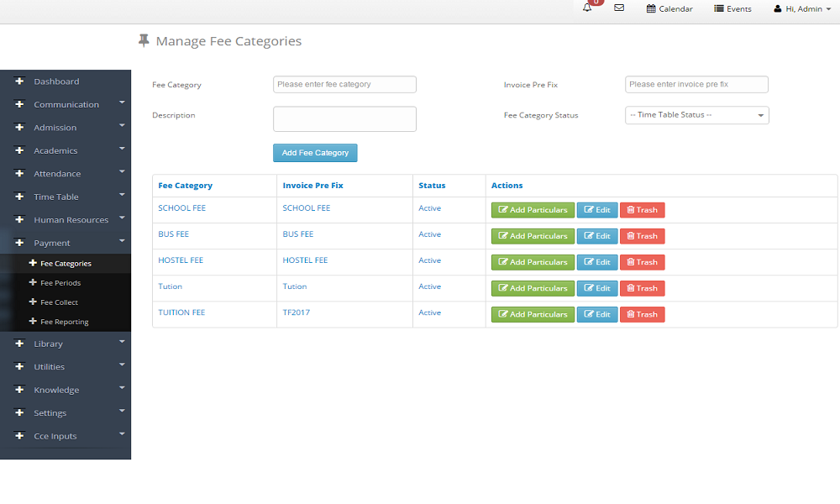Click the Events list icon
The image size is (840, 504).
(719, 8)
